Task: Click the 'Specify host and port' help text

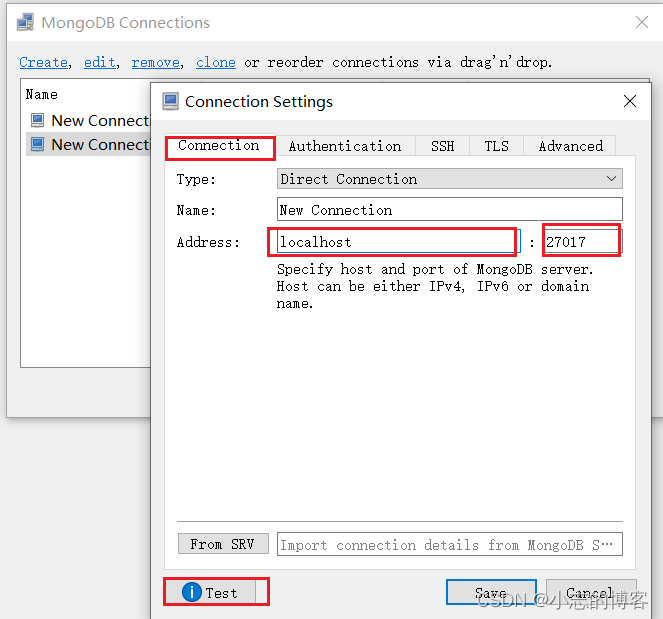Action: pos(435,286)
